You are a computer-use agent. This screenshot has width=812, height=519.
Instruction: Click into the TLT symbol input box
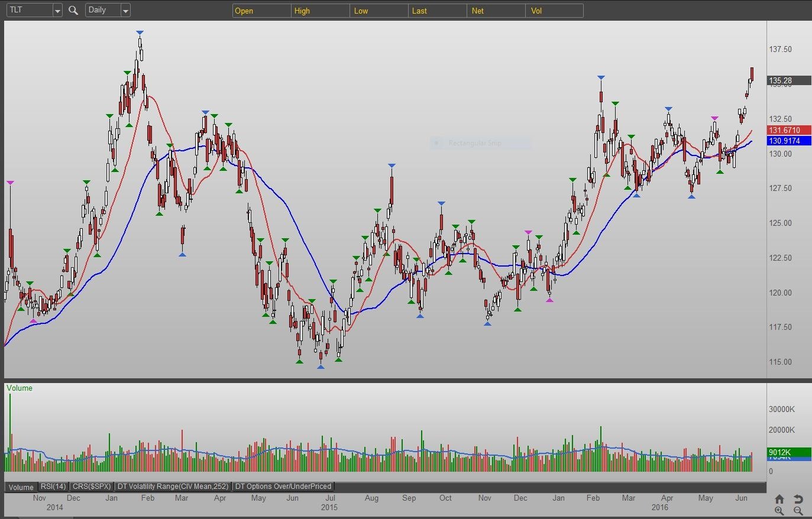click(28, 10)
